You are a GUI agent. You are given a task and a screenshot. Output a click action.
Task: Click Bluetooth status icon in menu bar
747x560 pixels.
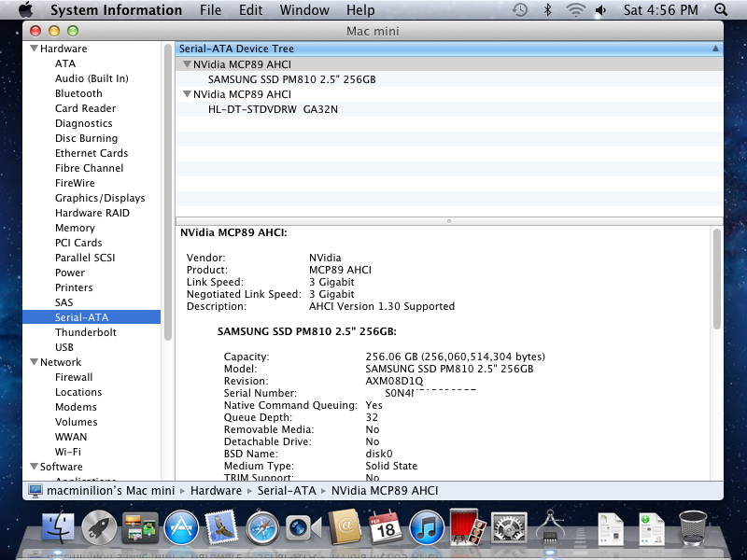548,9
